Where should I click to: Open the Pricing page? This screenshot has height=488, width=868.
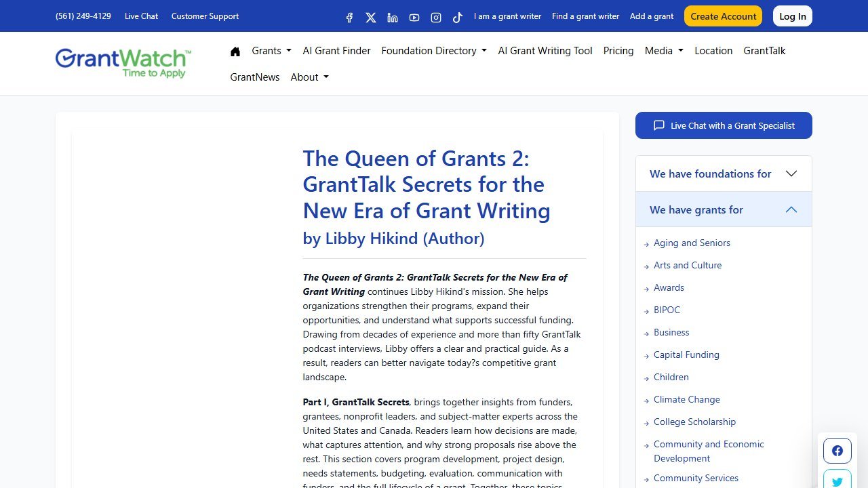click(618, 51)
